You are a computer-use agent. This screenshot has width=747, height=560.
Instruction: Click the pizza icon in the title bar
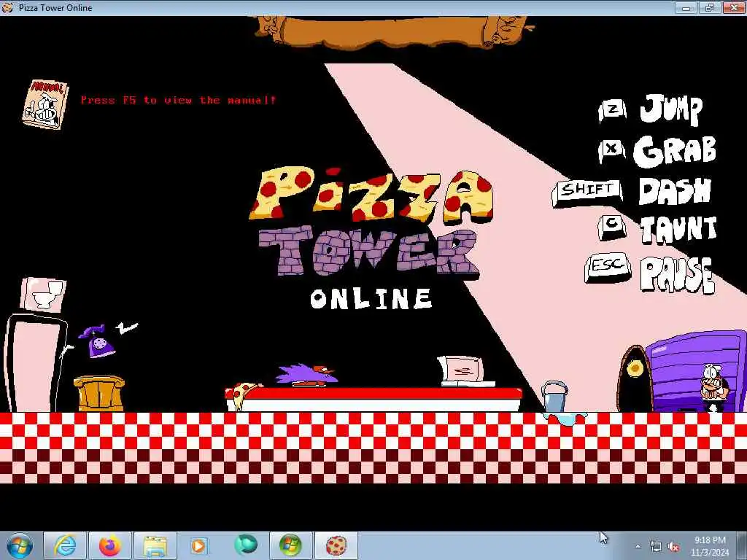pyautogui.click(x=7, y=7)
